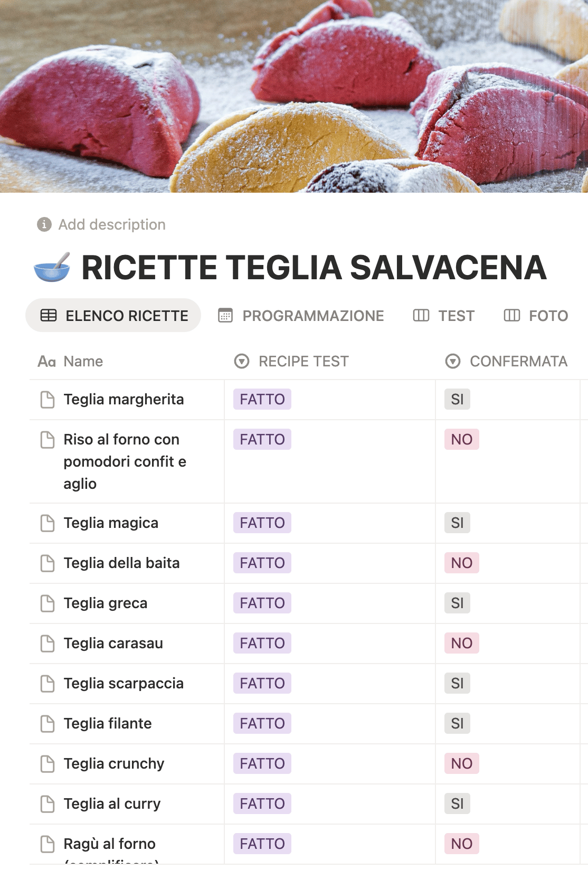Click page icon next to Teglia margherita
Screen dimensions: 588x870
coord(48,400)
